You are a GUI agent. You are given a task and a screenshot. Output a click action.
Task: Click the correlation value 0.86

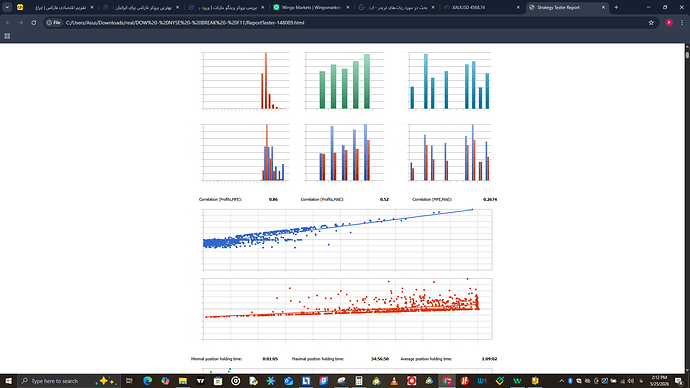[273, 199]
